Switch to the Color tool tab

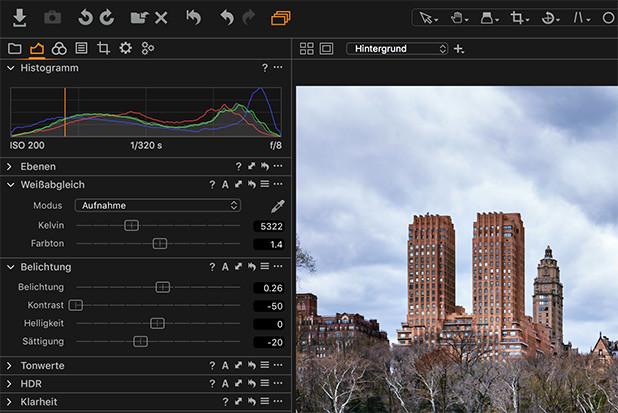point(59,48)
